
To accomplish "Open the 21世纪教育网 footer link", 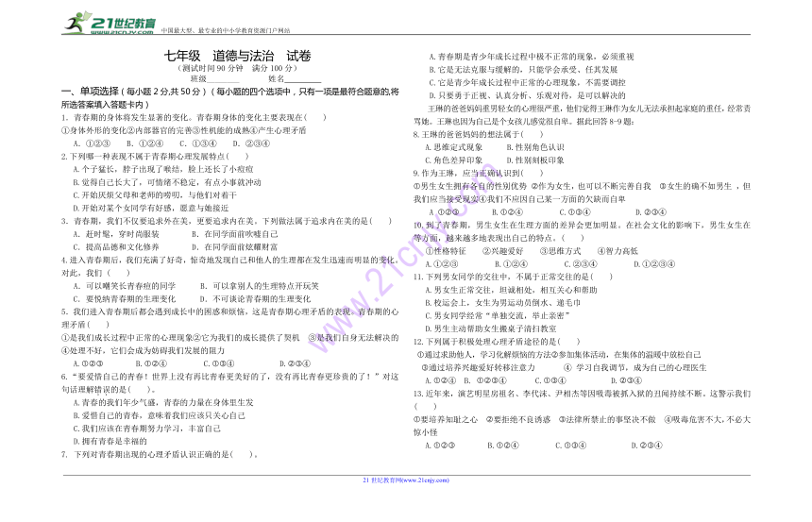I will click(406, 480).
